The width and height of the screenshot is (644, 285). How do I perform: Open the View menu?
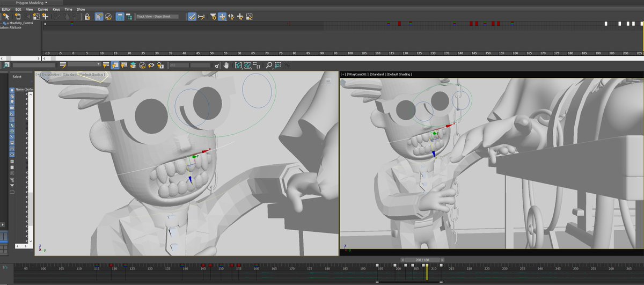[x=29, y=9]
